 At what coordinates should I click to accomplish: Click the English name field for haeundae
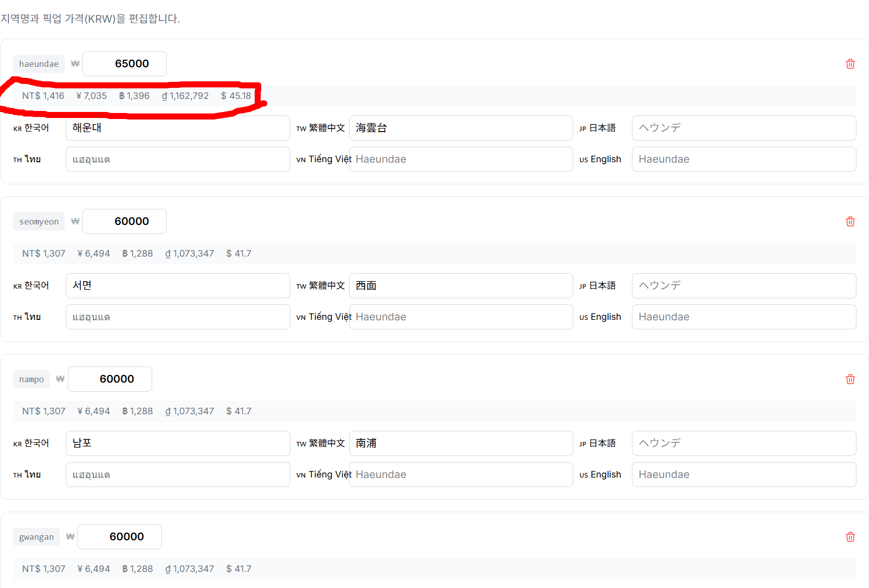coord(743,159)
